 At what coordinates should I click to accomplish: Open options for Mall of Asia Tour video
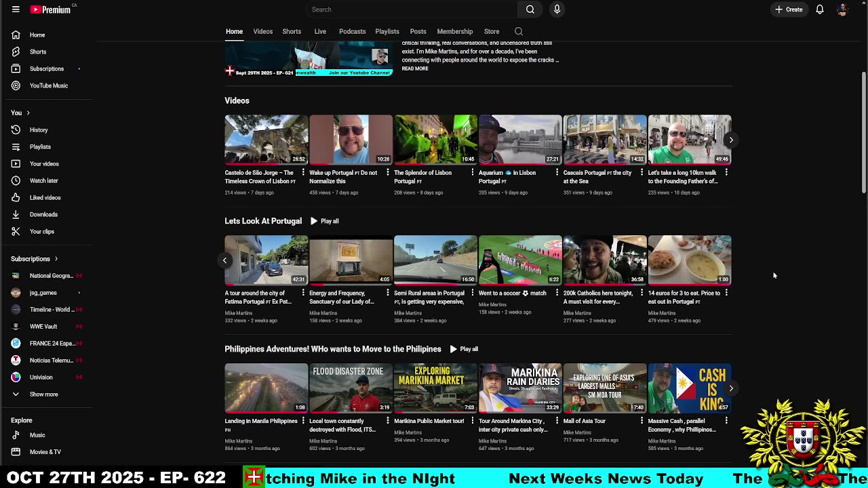point(642,421)
